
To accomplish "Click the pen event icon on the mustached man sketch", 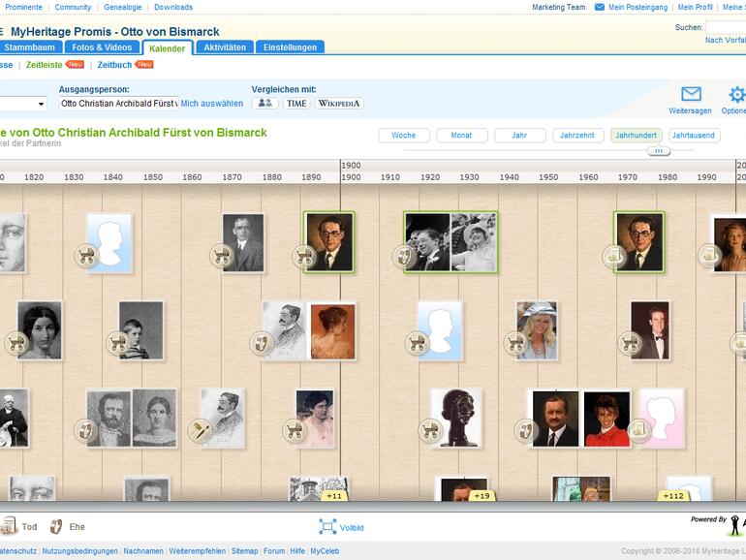I will click(200, 430).
